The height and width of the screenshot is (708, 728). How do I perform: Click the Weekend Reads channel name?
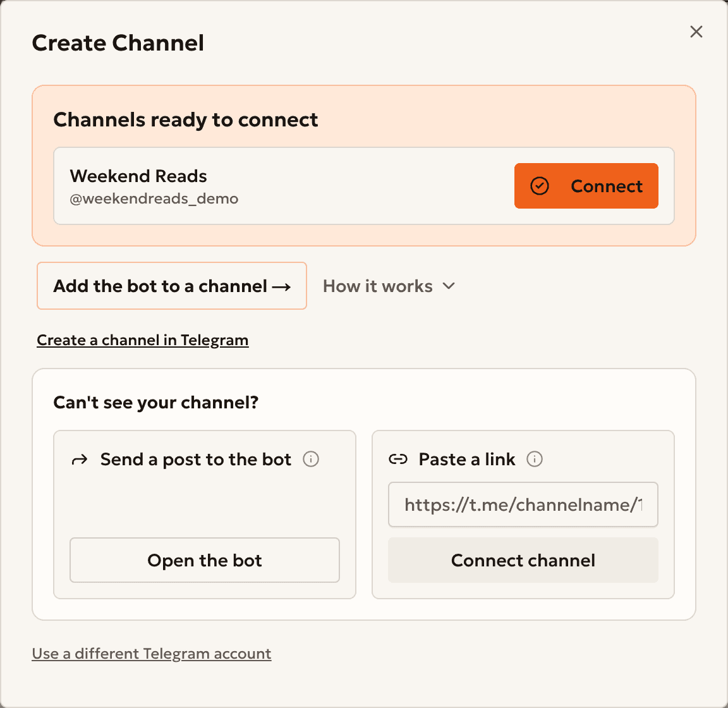click(138, 176)
